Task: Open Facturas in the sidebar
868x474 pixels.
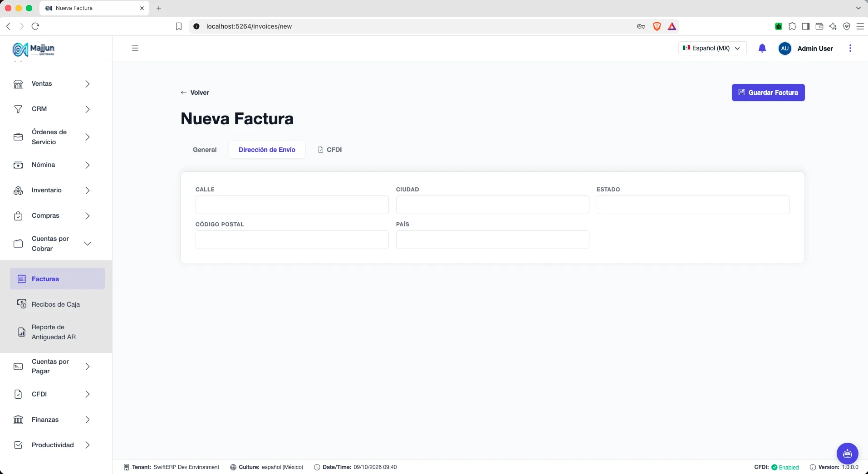Action: (57, 279)
